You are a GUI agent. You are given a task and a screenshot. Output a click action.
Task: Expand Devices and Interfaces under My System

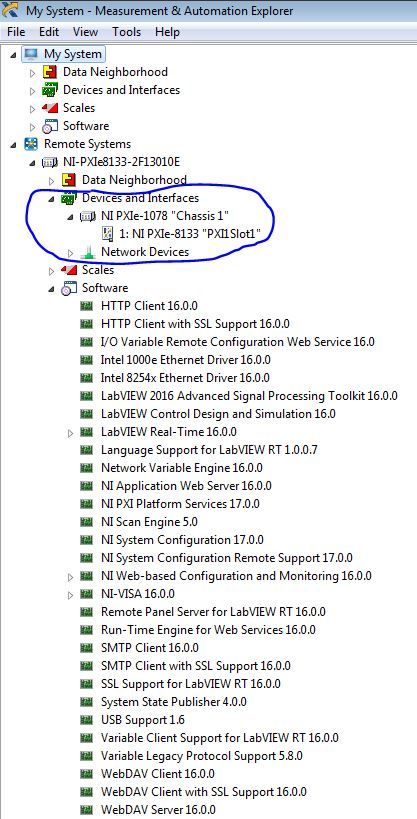tap(32, 91)
